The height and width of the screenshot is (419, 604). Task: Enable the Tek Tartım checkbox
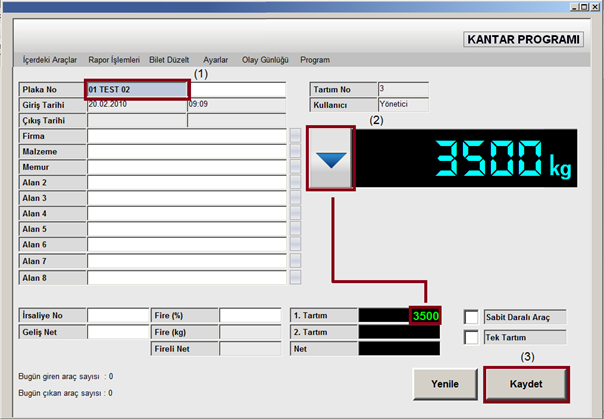(x=471, y=337)
